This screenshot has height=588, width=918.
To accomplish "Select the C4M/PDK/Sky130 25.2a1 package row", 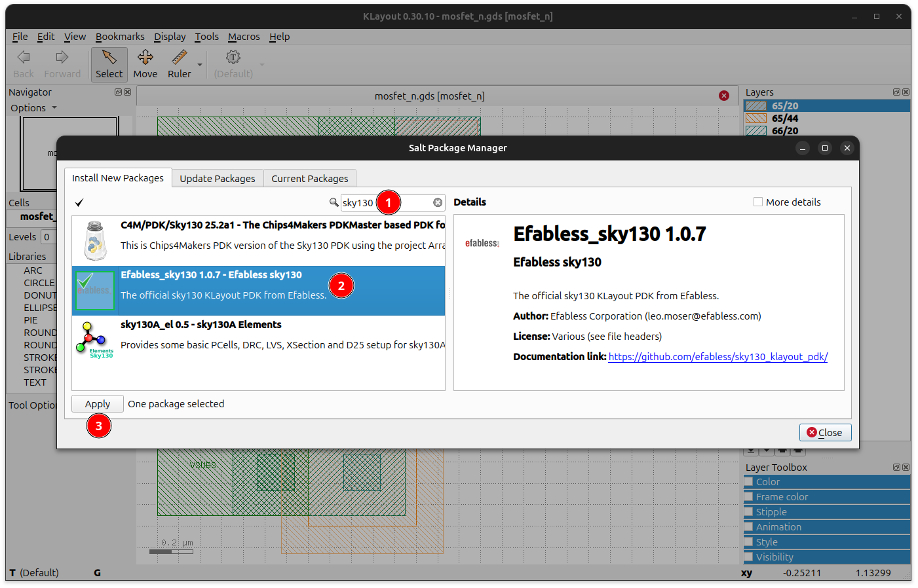I will pyautogui.click(x=258, y=241).
